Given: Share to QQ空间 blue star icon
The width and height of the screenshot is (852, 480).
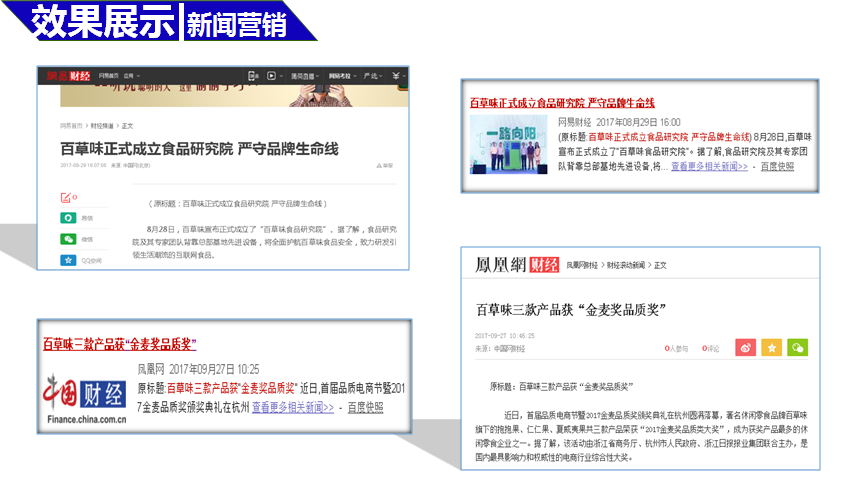Looking at the screenshot, I should point(68,260).
